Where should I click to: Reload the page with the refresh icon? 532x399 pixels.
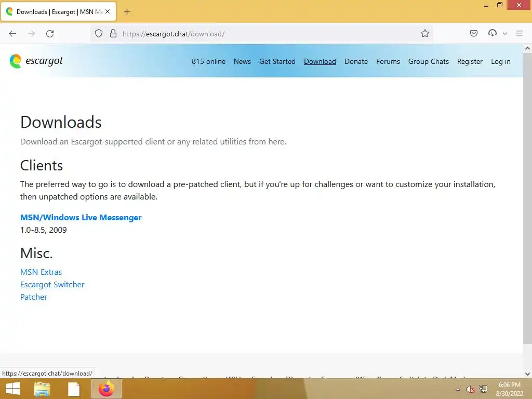click(x=50, y=34)
